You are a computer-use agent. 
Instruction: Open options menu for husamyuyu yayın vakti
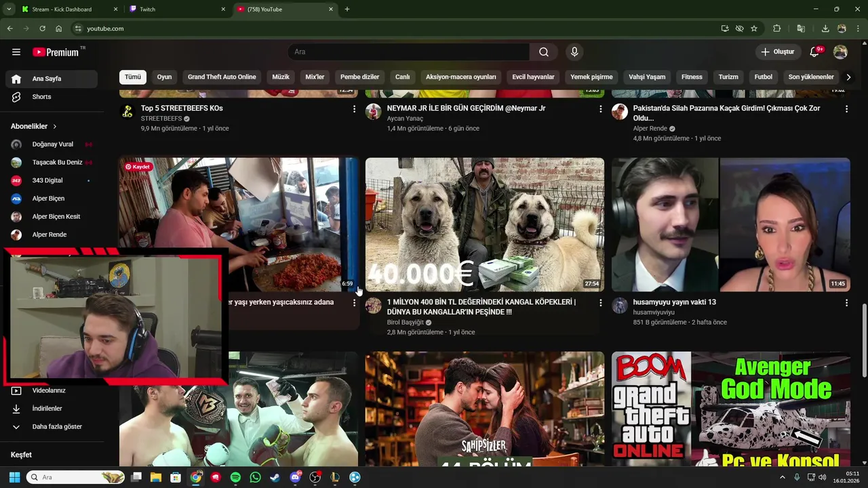(846, 303)
